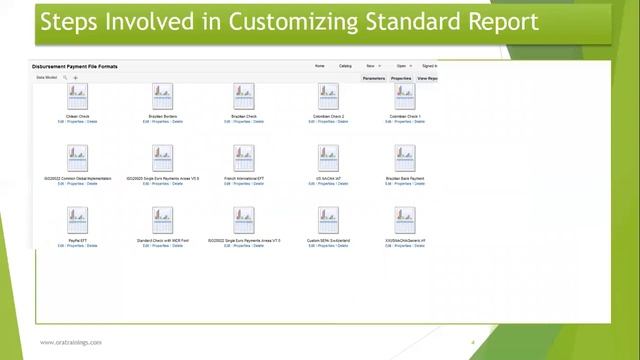Edit the Brazilian Bordero layout
640x360 pixels.
click(146, 122)
